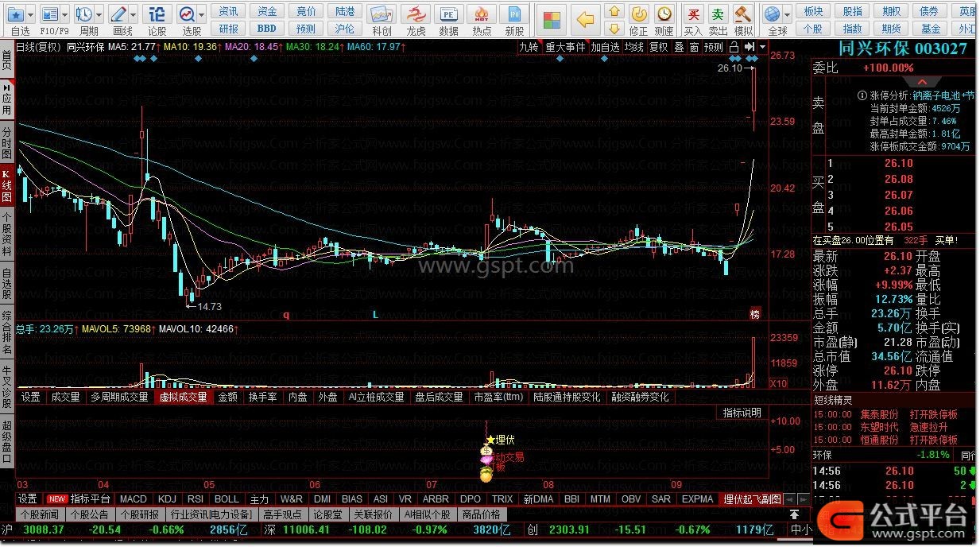
Task: Open the 数据 PE data icon
Action: (449, 14)
